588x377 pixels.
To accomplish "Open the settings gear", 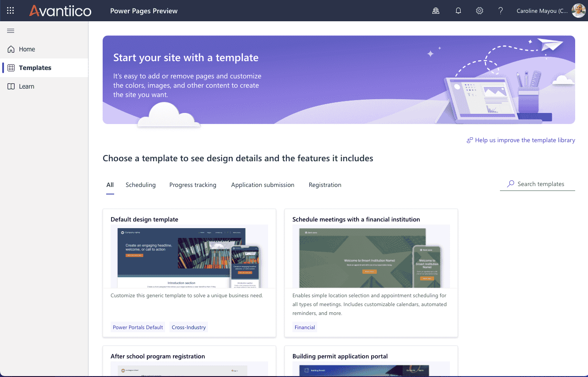I will (x=480, y=11).
